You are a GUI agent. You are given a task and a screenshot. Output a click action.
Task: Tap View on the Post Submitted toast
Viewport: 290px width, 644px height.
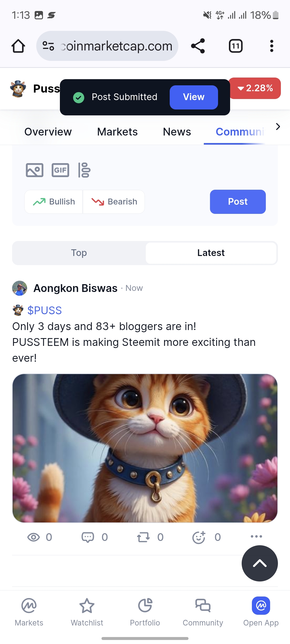click(194, 97)
